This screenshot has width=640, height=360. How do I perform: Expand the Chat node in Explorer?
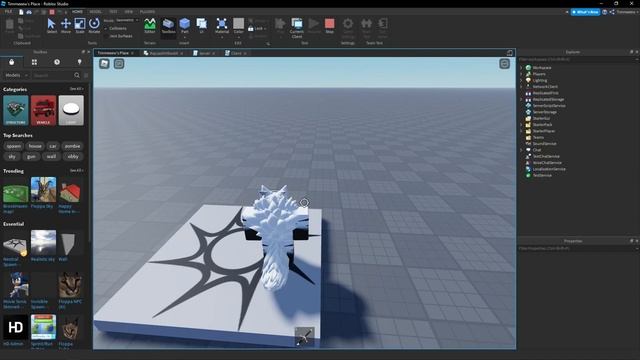[522, 150]
